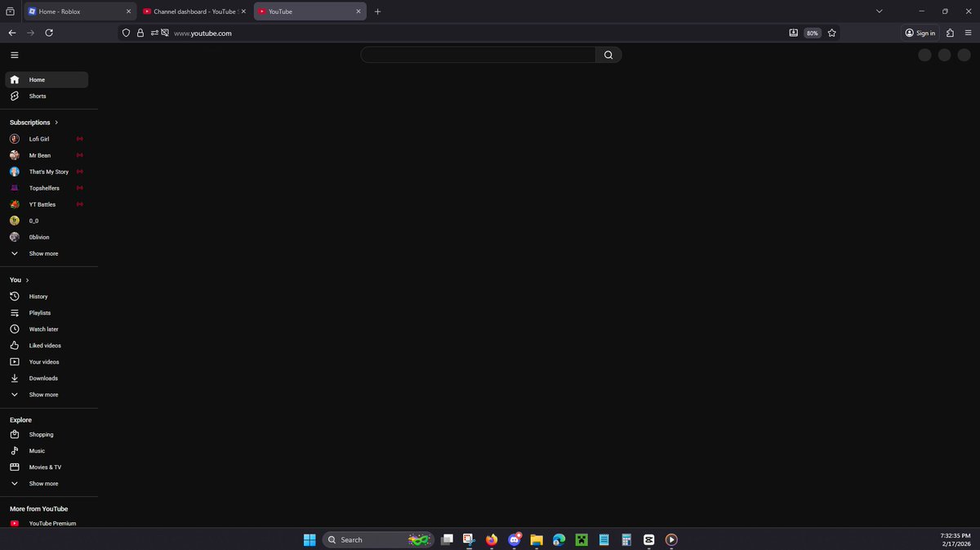Open That's My Story channel
This screenshot has width=980, height=550.
click(x=47, y=172)
